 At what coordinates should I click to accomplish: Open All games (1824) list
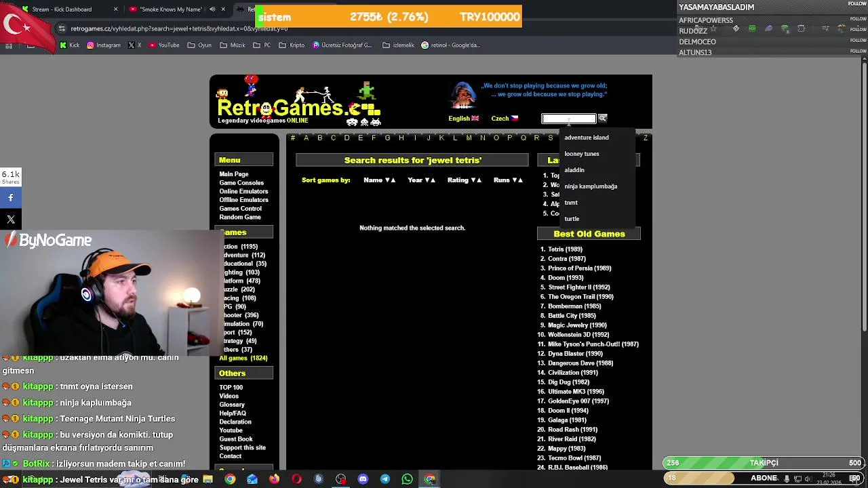(243, 358)
